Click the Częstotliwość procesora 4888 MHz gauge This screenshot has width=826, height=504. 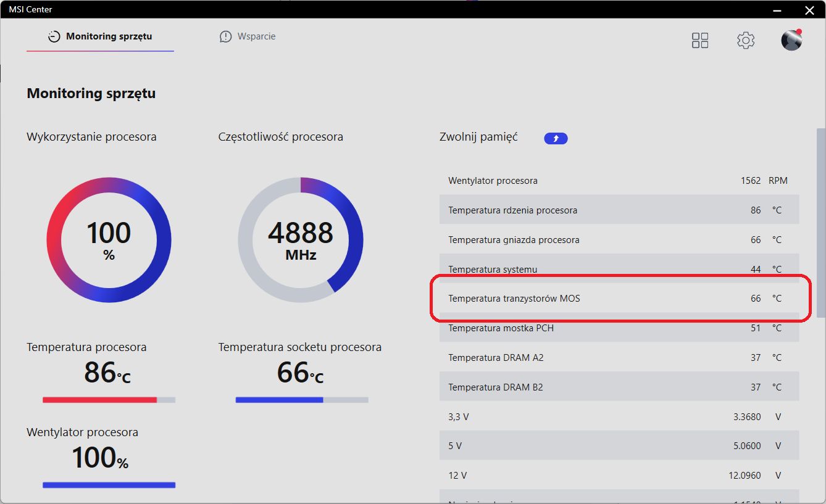[x=301, y=240]
